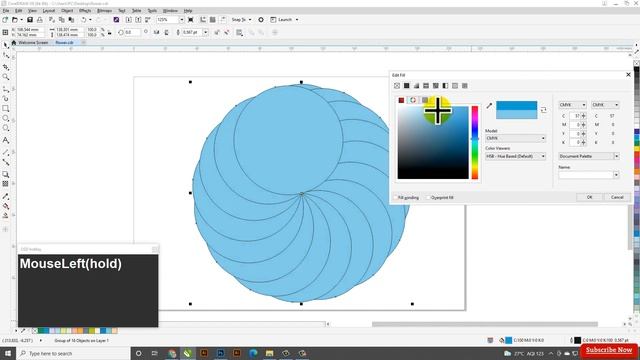Click the Undo arrow icon
This screenshot has height=360, width=640.
click(x=83, y=20)
